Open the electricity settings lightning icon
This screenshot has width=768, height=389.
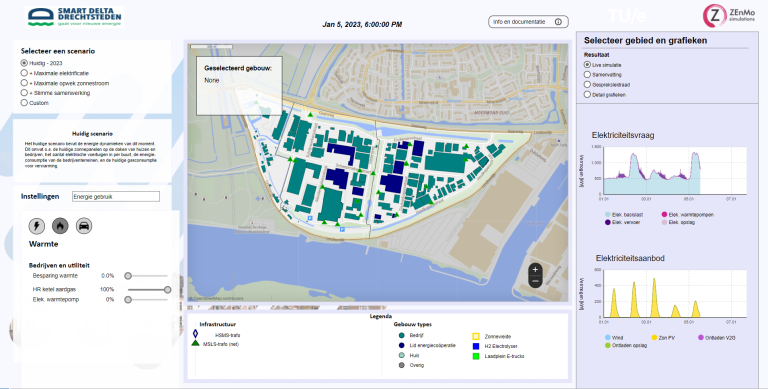[x=37, y=226]
